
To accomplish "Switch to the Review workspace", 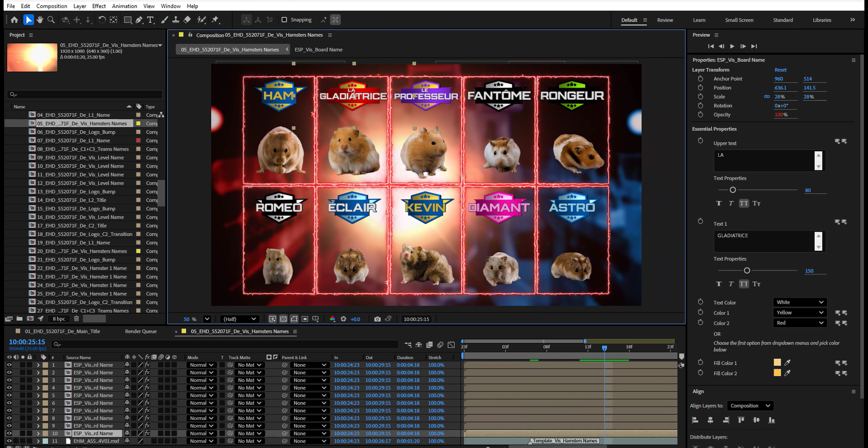I will (x=665, y=20).
